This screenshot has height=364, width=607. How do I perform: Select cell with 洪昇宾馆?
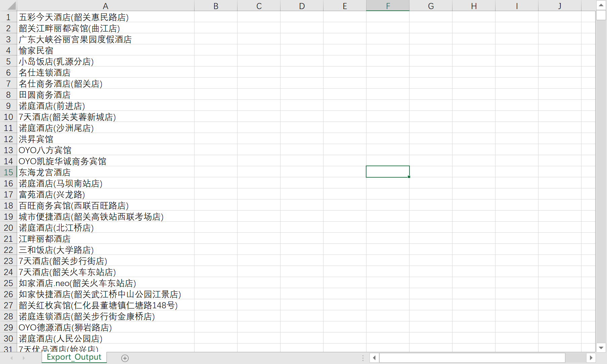point(105,139)
